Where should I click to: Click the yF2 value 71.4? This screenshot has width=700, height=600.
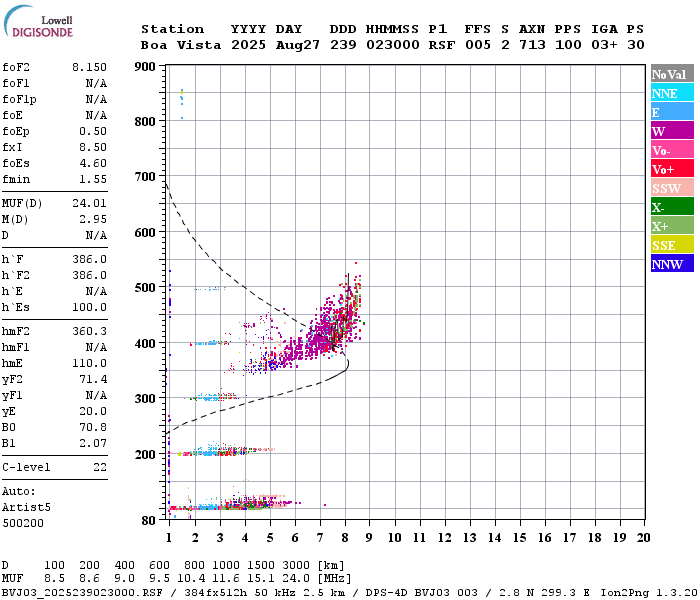[x=93, y=379]
